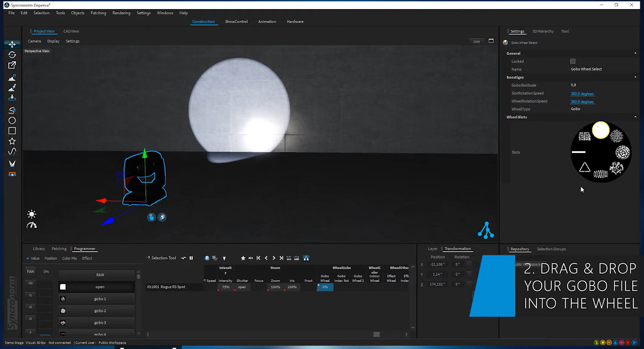Screen dimensions: 644x349
Task: Click the pause button in Programmer toolbar
Action: 191,258
